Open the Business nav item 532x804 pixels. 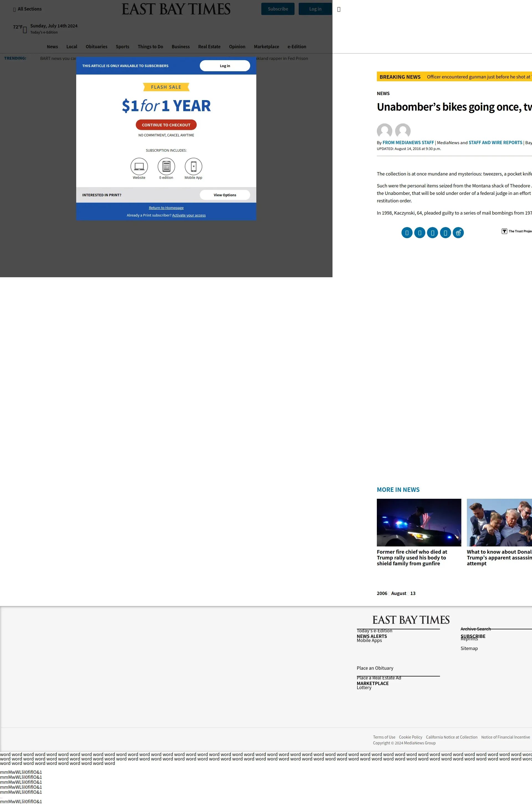point(180,47)
